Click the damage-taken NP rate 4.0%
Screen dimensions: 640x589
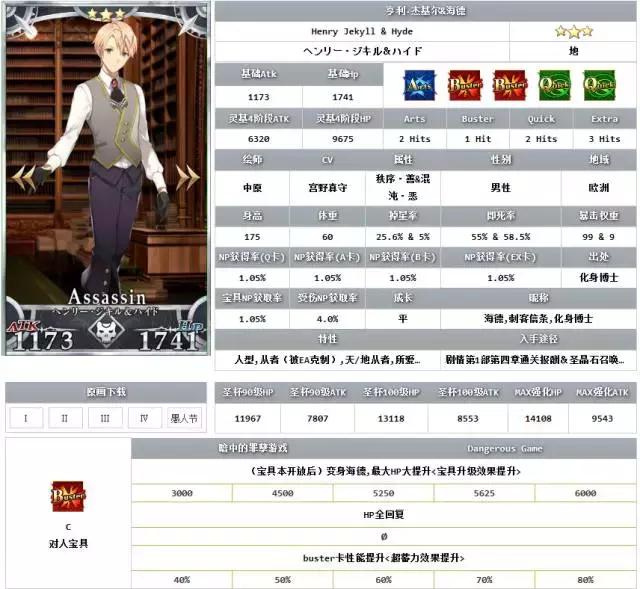click(328, 319)
